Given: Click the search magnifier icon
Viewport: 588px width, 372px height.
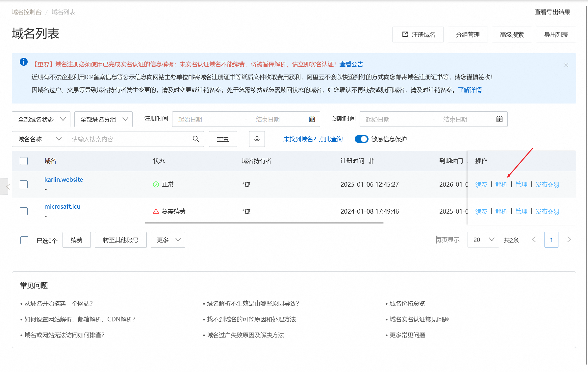Looking at the screenshot, I should [x=196, y=139].
